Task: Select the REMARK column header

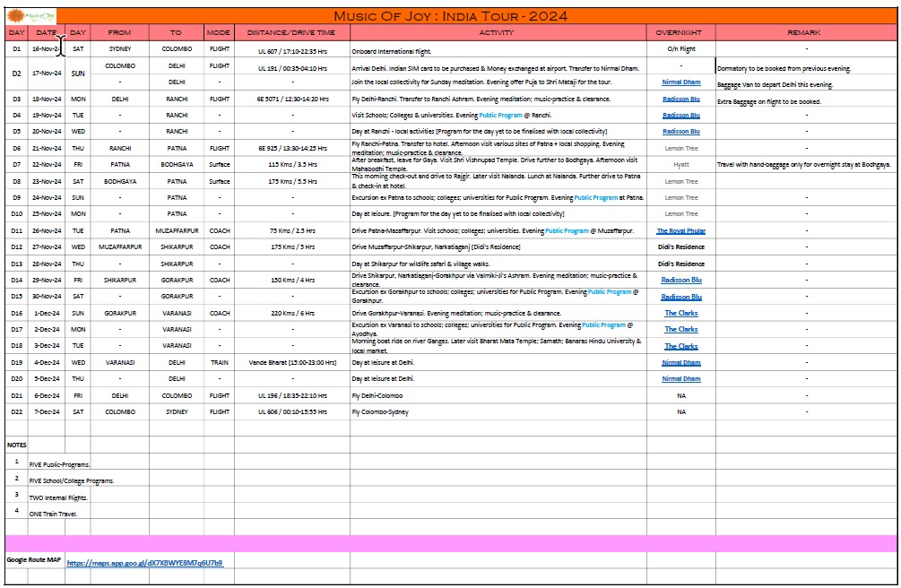Action: (x=806, y=33)
